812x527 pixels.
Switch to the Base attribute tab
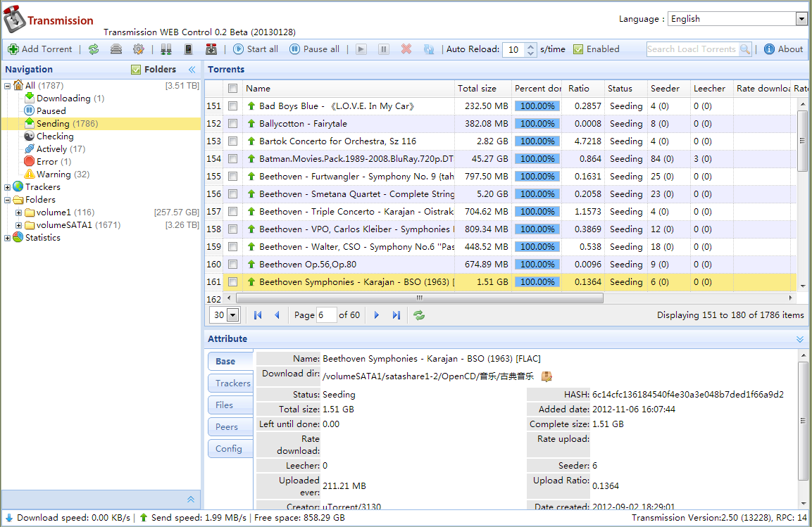[230, 362]
